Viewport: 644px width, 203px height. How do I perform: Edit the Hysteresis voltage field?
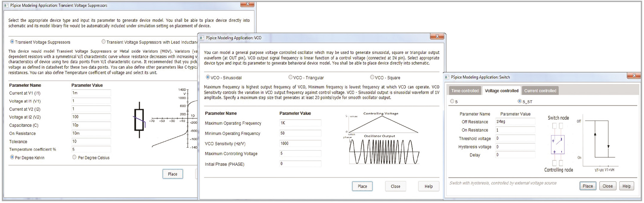tap(515, 147)
